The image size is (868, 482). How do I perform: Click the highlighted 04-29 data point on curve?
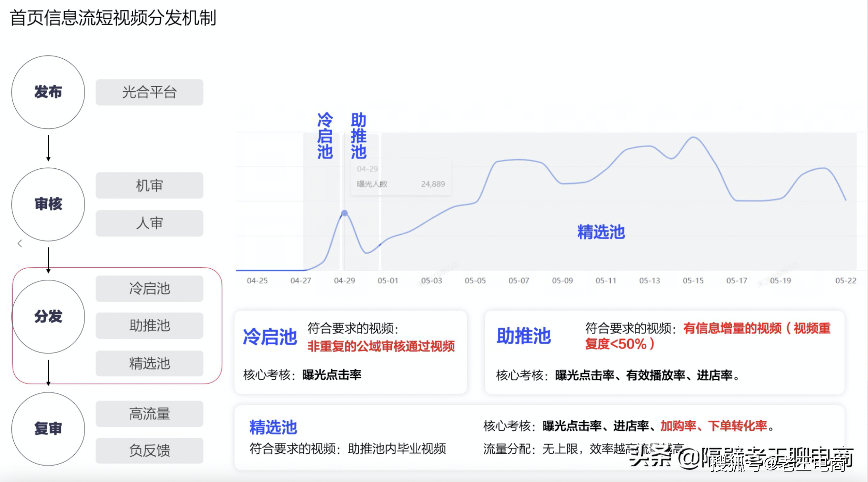click(x=345, y=213)
